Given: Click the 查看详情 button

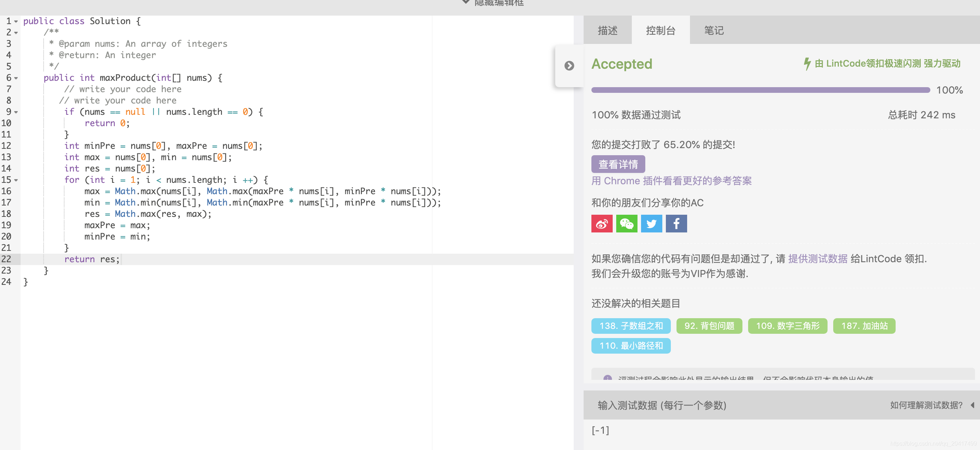Looking at the screenshot, I should [x=618, y=164].
